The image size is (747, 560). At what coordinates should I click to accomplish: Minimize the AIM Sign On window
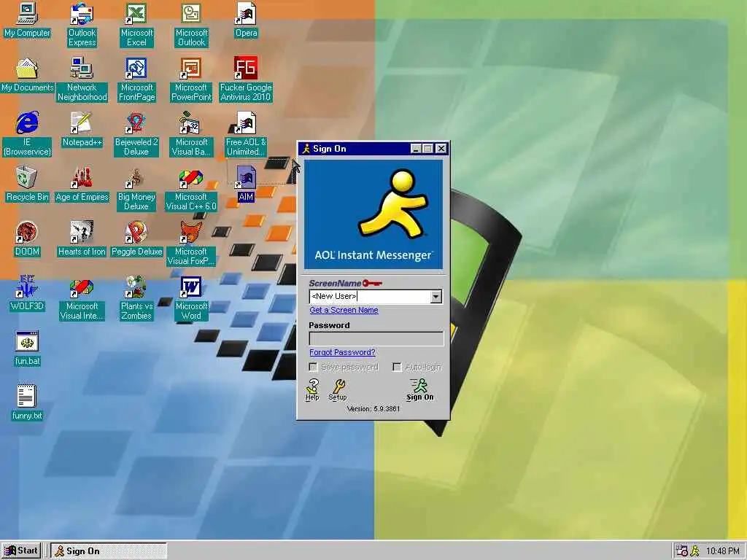pyautogui.click(x=416, y=149)
